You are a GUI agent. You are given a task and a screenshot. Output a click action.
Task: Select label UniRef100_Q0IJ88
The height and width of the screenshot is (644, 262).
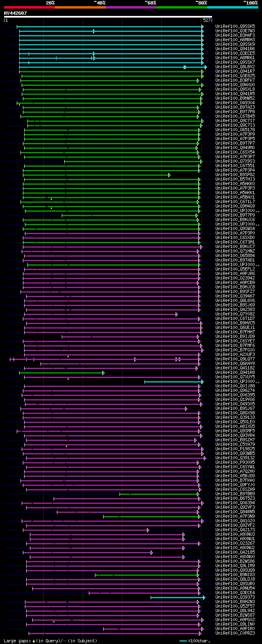coord(235,386)
